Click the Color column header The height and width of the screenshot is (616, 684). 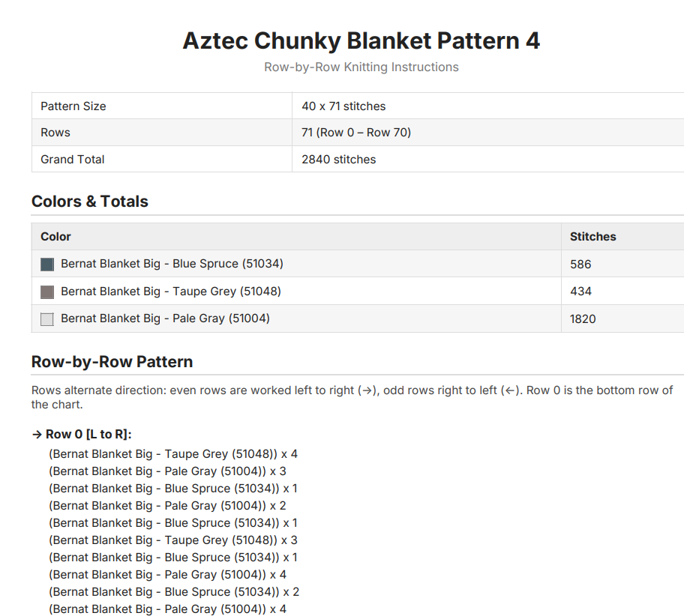[x=296, y=236]
